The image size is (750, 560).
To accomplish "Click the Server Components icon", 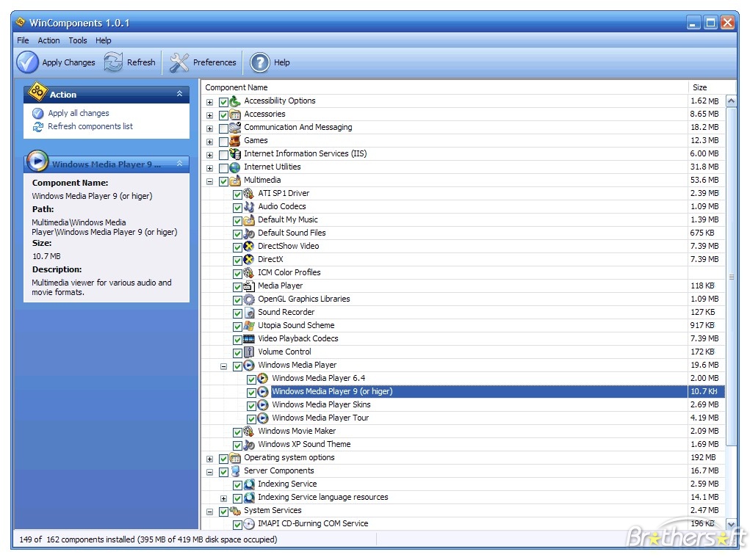I will coord(235,471).
